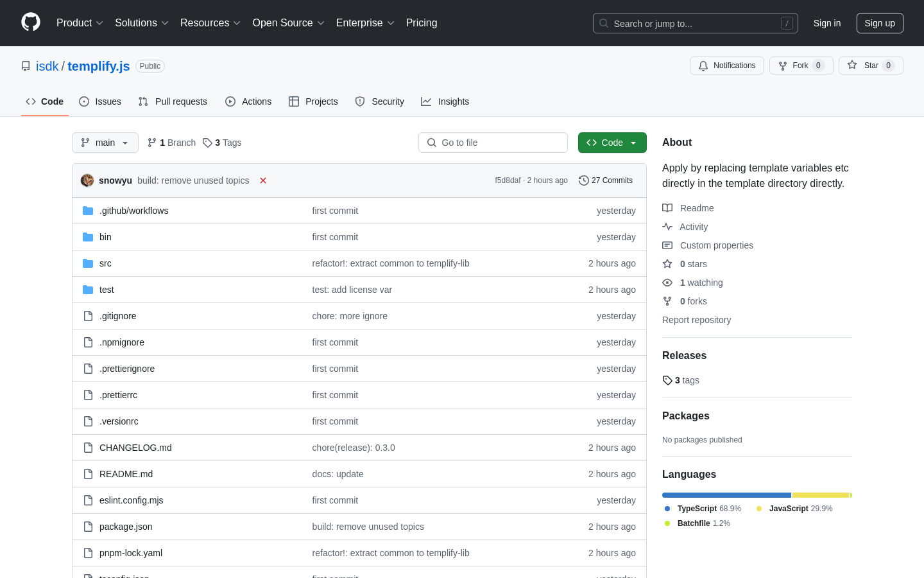Expand the Open Source menu

coord(289,22)
